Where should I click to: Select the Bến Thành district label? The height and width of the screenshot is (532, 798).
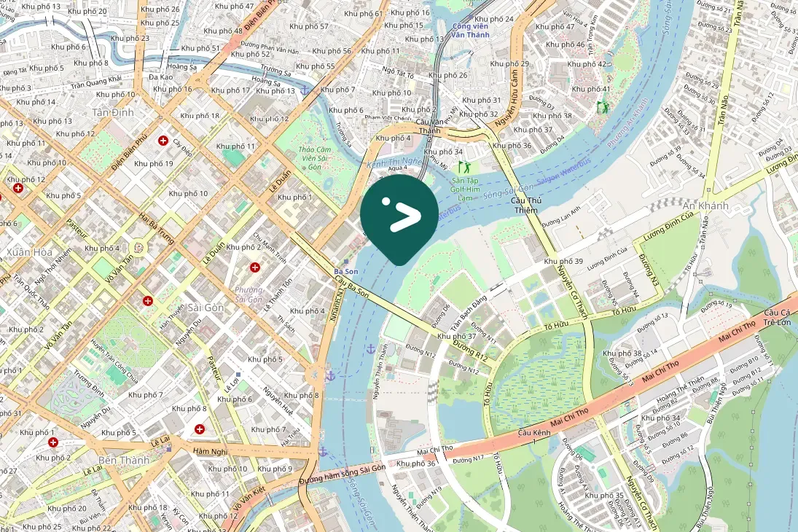point(124,461)
